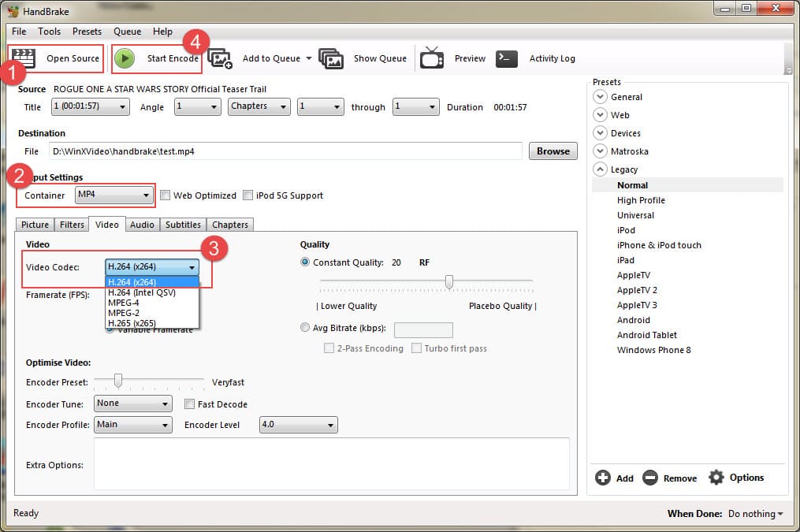The width and height of the screenshot is (800, 532).
Task: Tick the 2-Pass Encoding checkbox
Action: 329,348
